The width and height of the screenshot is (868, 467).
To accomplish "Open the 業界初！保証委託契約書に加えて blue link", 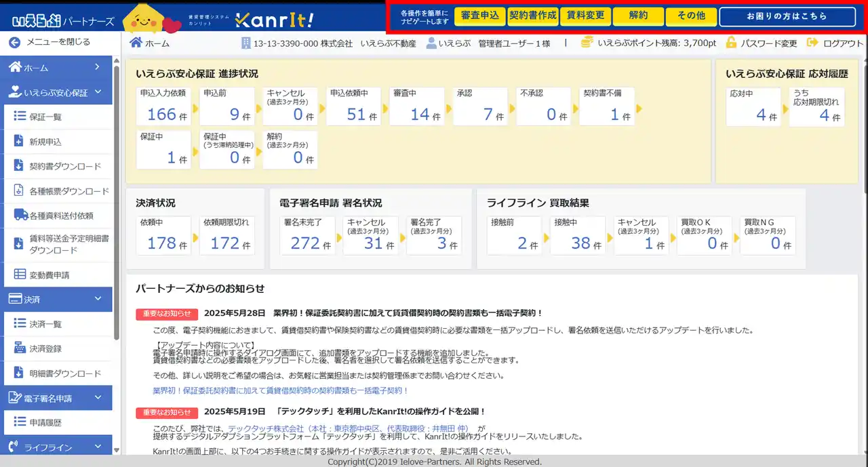I will pyautogui.click(x=281, y=391).
